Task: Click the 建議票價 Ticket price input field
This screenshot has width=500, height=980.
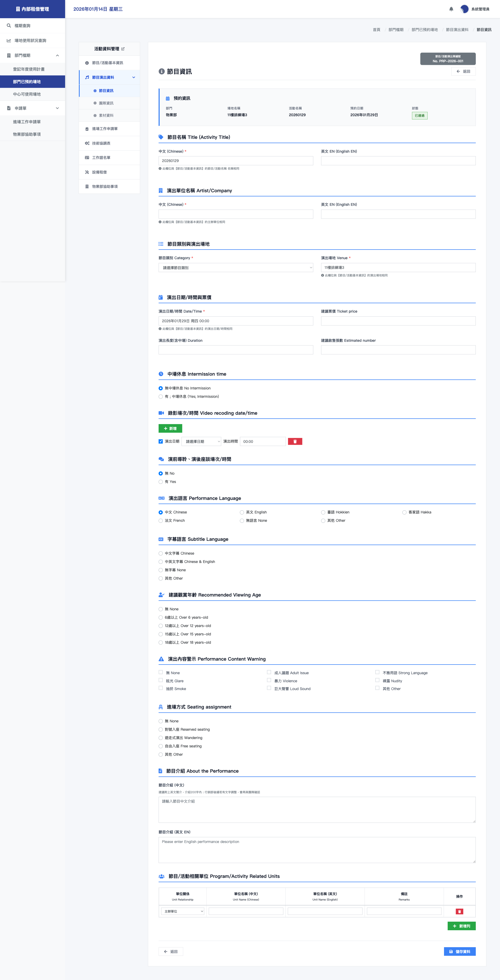Action: coord(398,321)
